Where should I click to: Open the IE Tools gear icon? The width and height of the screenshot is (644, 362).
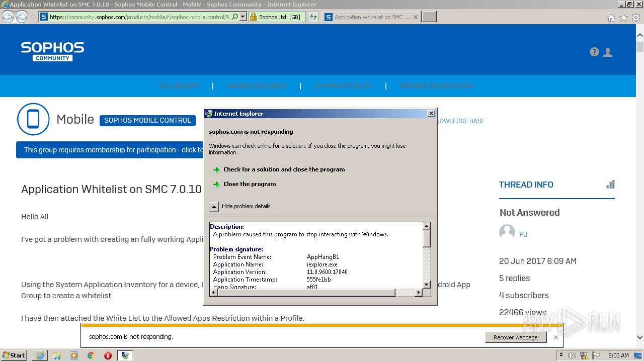coord(636,18)
